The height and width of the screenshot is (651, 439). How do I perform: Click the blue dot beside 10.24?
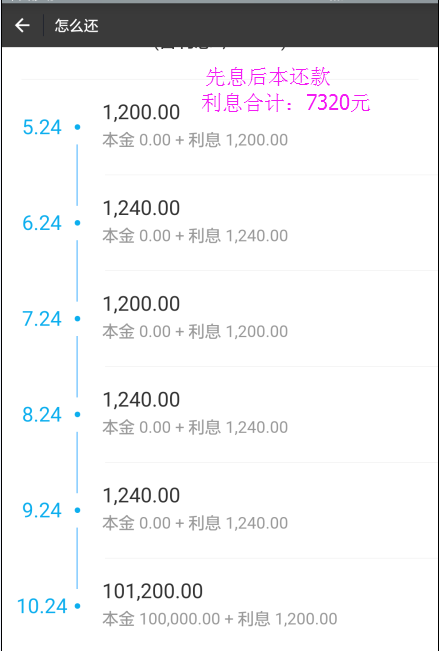(x=77, y=606)
